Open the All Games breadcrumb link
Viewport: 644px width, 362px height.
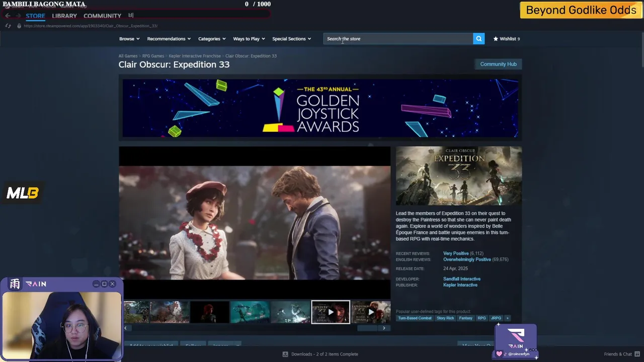tap(128, 56)
